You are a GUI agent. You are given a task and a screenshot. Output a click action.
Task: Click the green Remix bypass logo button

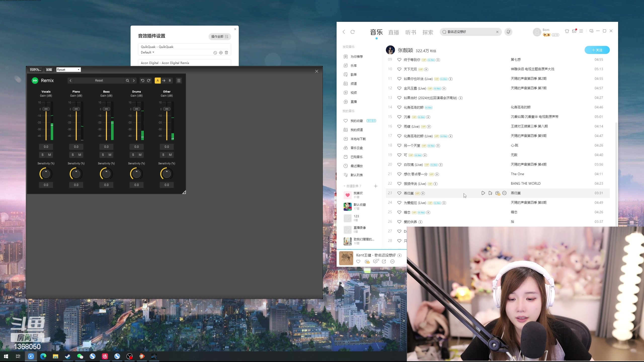pyautogui.click(x=35, y=80)
